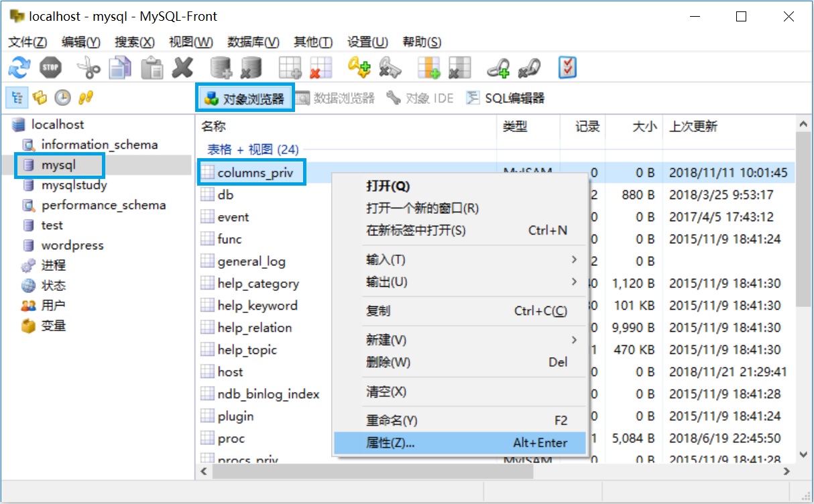
Task: Switch to SQL编辑器 tab
Action: point(506,99)
